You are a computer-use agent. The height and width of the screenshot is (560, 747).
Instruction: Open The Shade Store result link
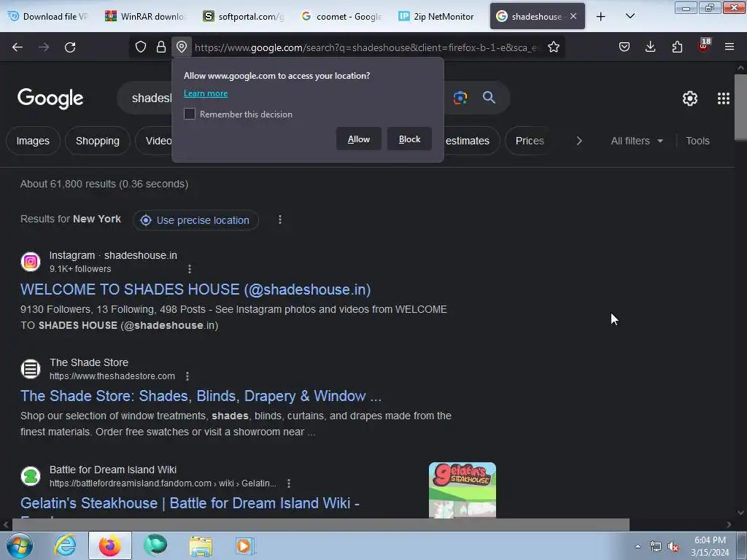(x=201, y=396)
